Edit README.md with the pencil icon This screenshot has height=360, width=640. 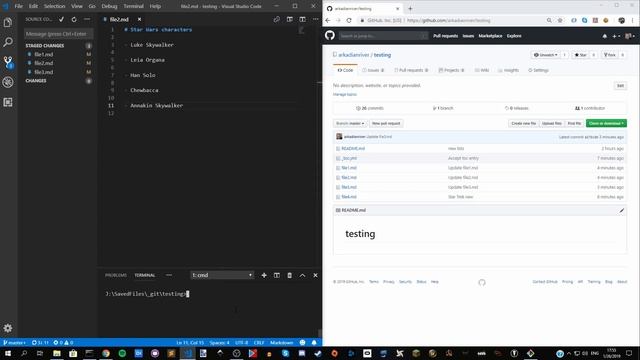tap(621, 210)
